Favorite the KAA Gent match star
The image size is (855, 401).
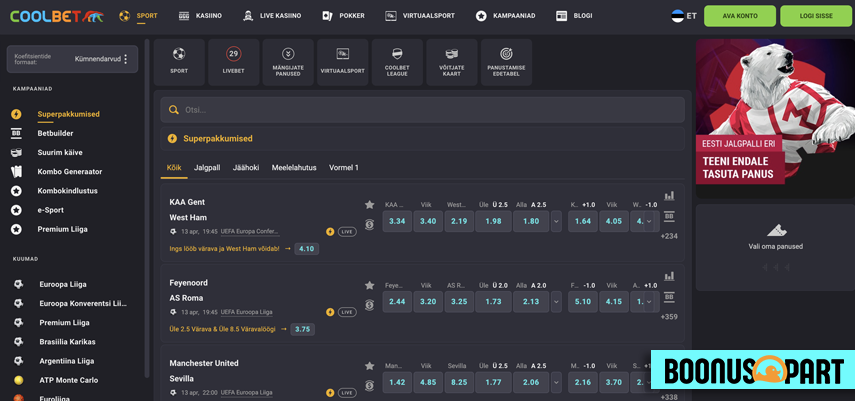click(x=370, y=205)
